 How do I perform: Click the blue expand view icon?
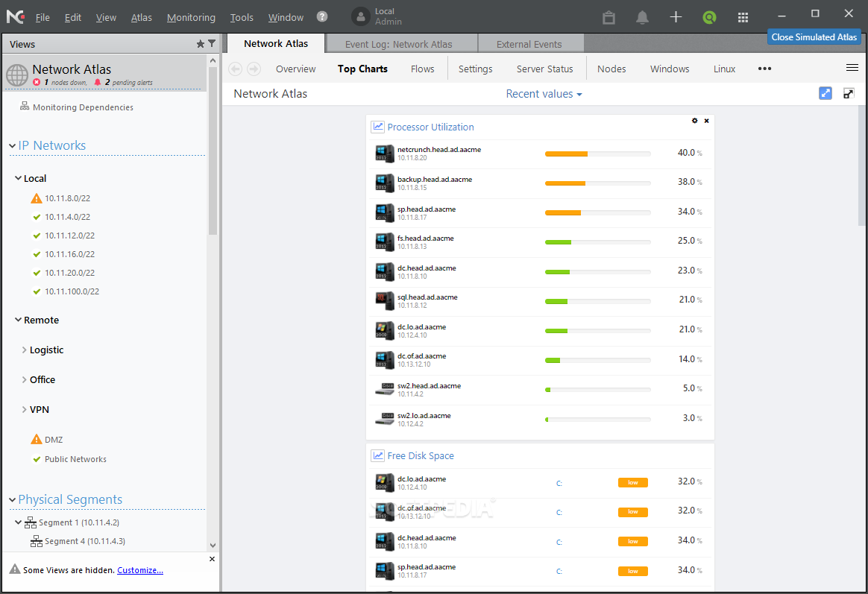(825, 93)
